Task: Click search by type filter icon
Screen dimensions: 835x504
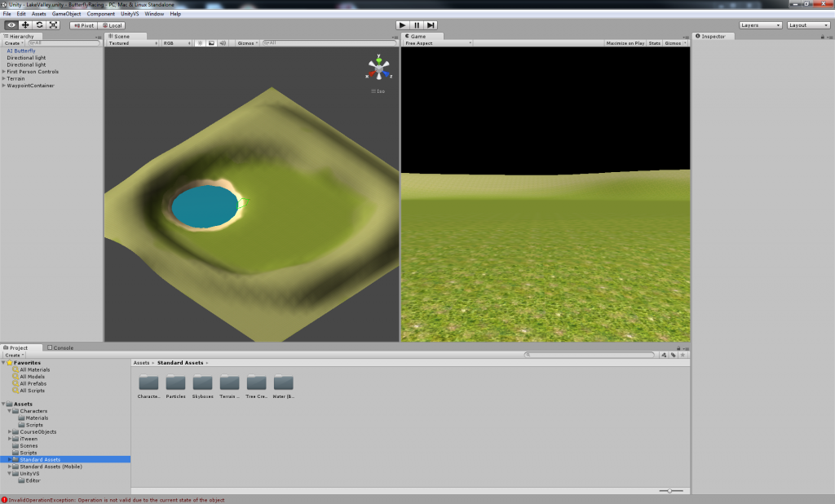Action: pyautogui.click(x=664, y=355)
